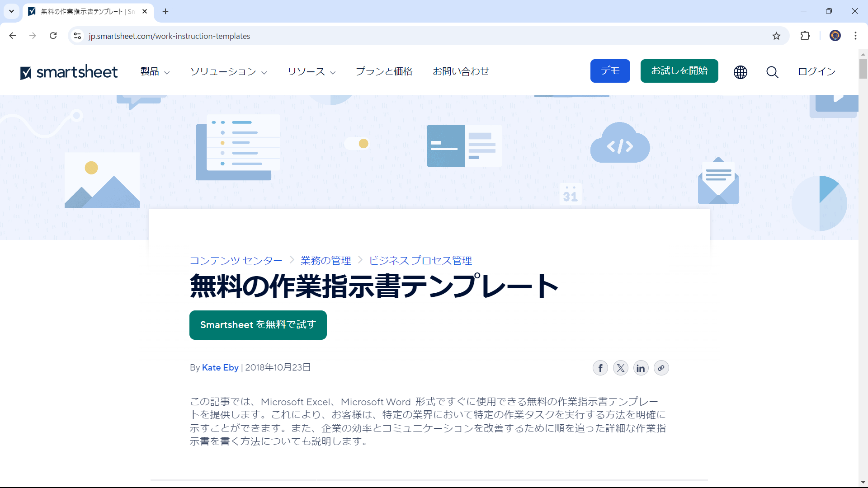Open the browser extensions menu
The image size is (868, 488).
click(x=805, y=36)
